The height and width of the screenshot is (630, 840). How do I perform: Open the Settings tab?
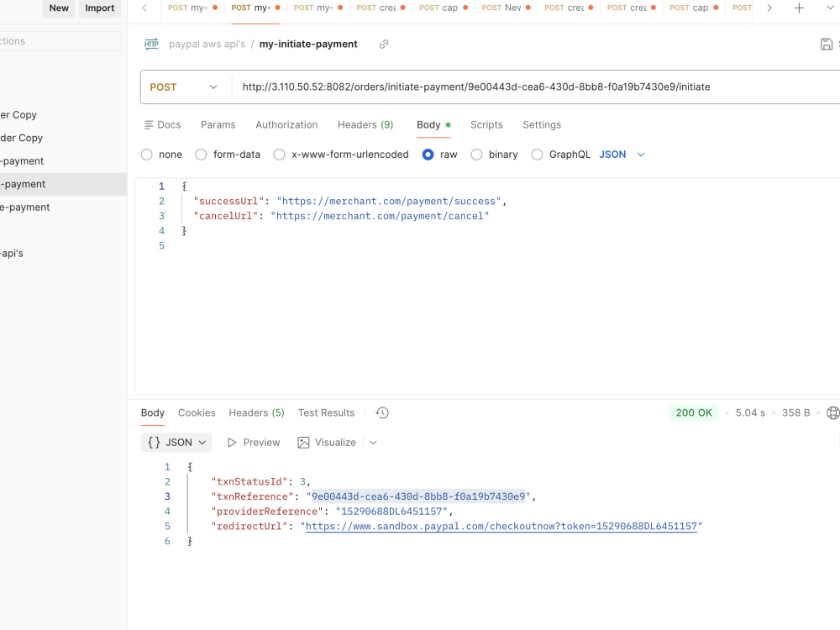click(x=542, y=125)
